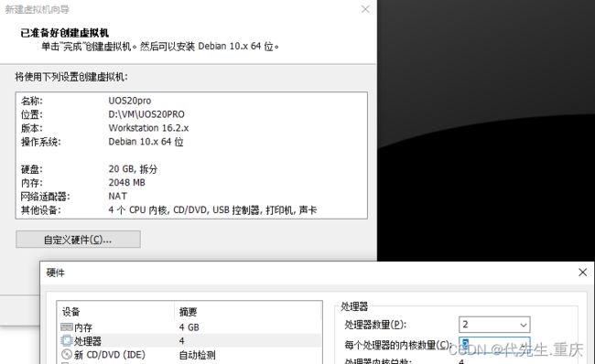Click the 自定义硬件(C)... button
This screenshot has height=364, width=595.
[x=78, y=240]
